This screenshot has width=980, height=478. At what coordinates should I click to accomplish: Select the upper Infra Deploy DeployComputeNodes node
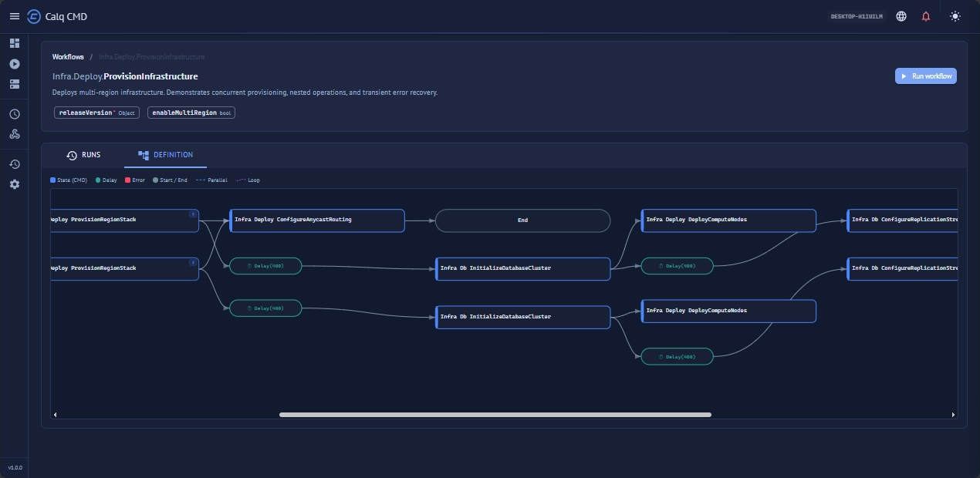click(x=728, y=220)
